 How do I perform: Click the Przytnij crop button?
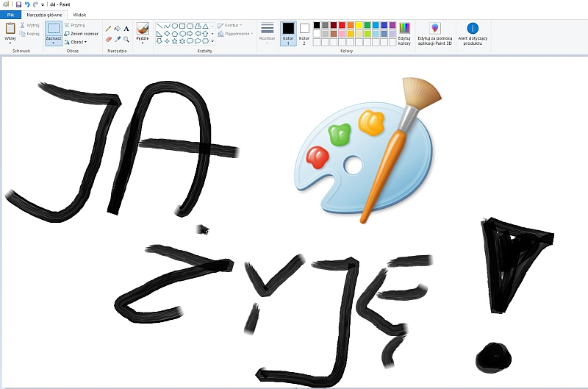(75, 25)
